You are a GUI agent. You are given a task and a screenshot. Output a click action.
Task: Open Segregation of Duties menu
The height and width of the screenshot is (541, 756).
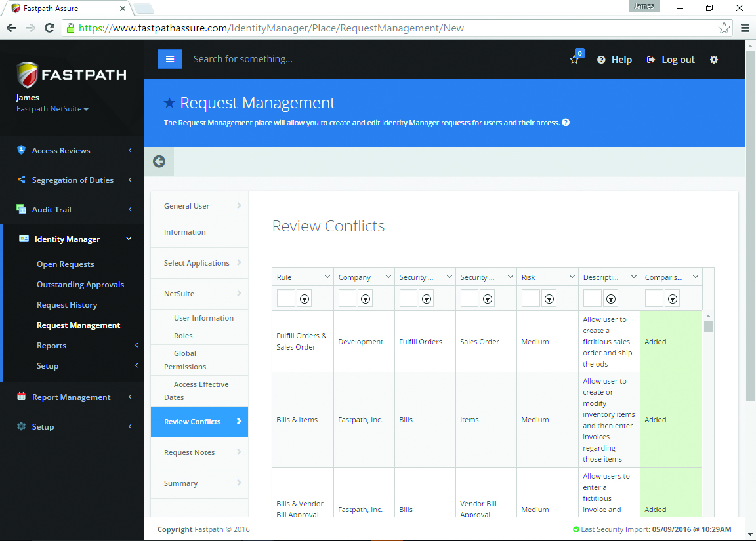coord(72,180)
